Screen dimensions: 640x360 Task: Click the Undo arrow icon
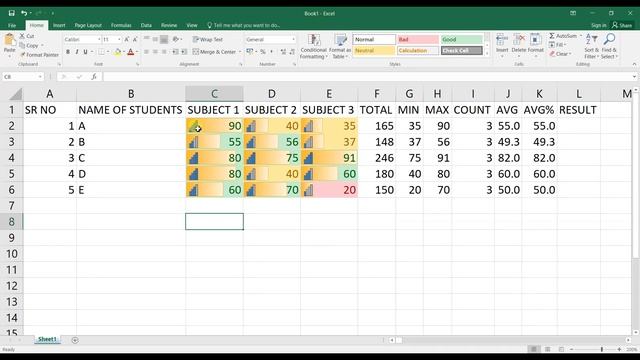(x=24, y=13)
